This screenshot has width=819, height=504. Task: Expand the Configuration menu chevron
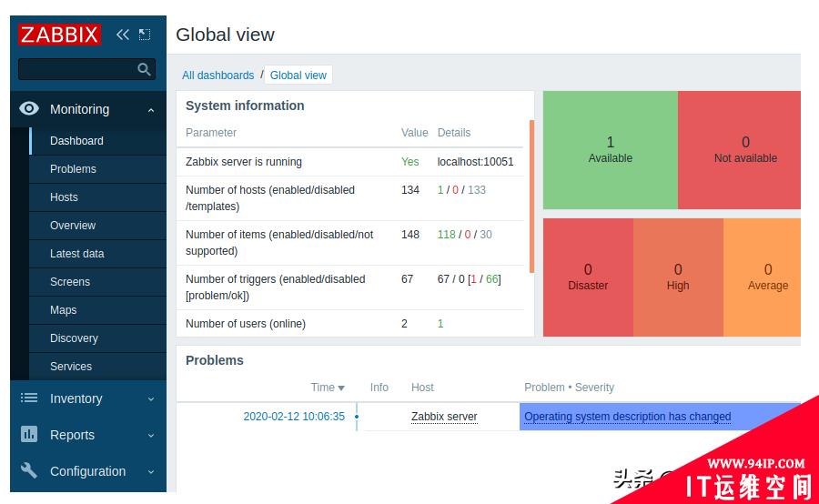[151, 471]
